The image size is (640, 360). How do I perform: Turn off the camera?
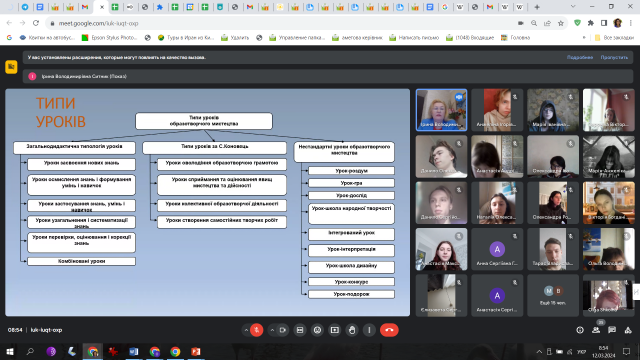[282, 330]
